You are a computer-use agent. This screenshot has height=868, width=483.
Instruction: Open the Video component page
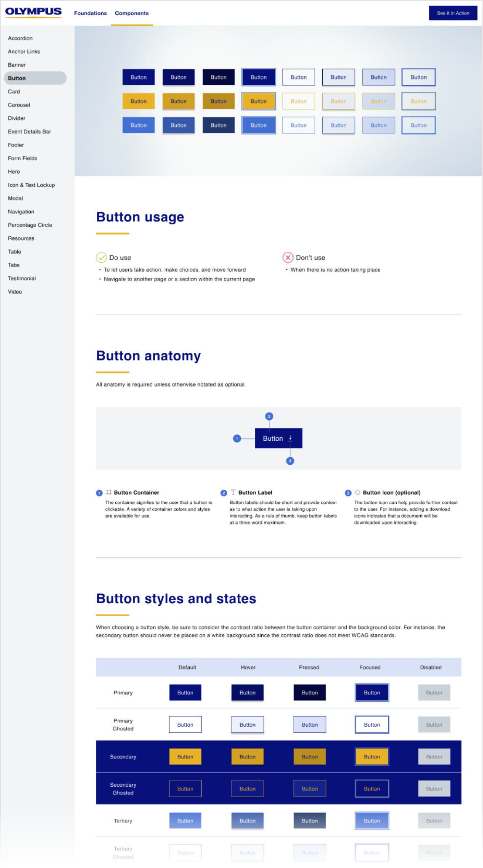tap(15, 291)
